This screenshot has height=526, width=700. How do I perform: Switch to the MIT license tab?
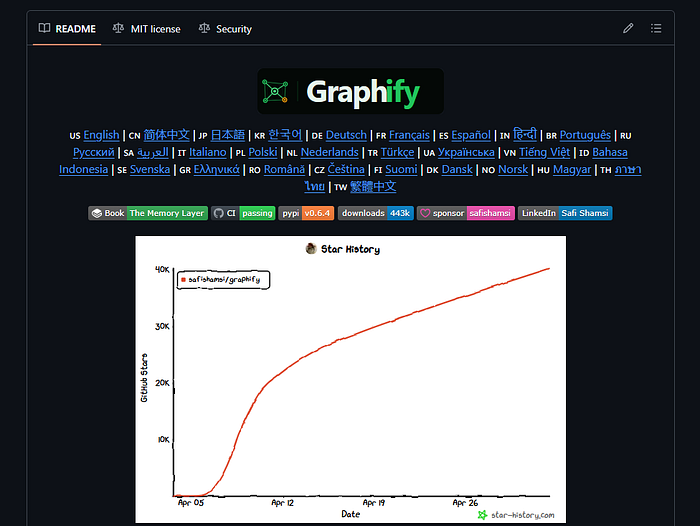point(146,29)
